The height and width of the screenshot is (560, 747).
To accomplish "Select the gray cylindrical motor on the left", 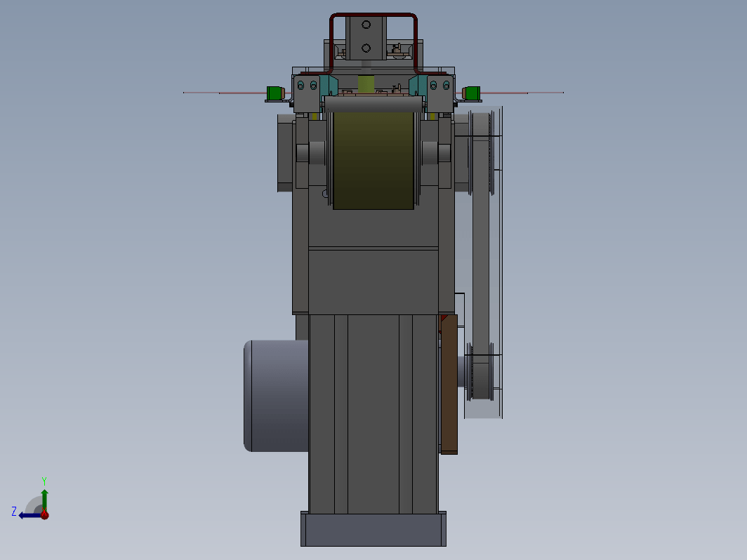I will [x=276, y=396].
